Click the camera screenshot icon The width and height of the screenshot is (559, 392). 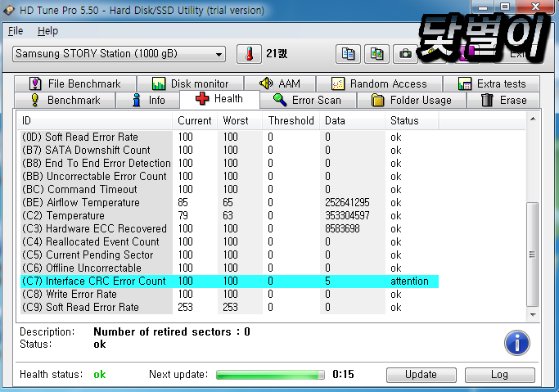[x=405, y=54]
